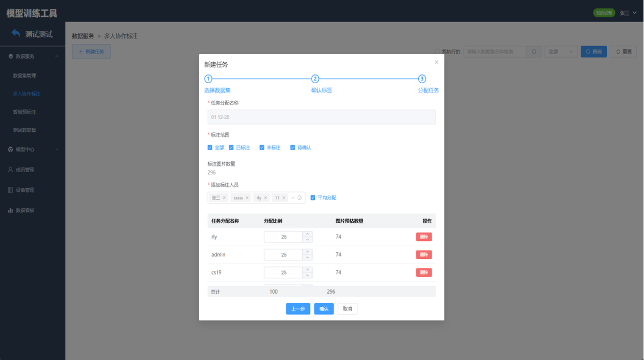Close the 新建任务 dialog with X
The height and width of the screenshot is (360, 644).
pyautogui.click(x=436, y=62)
